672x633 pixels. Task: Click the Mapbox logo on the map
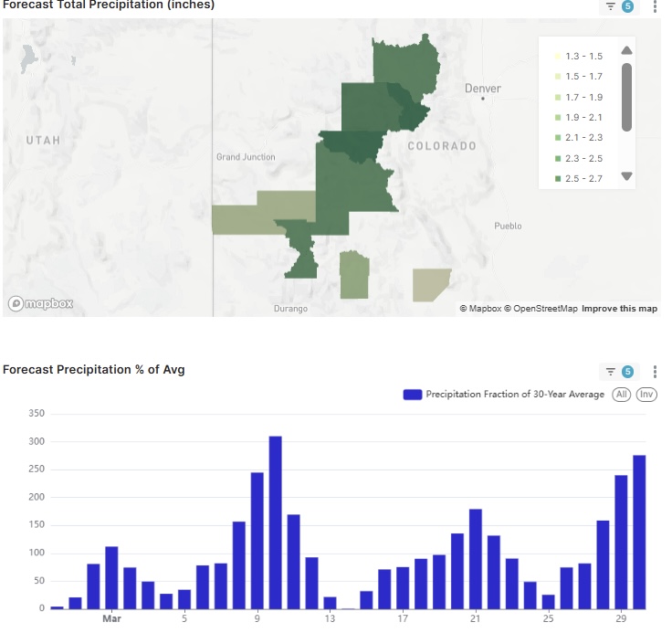pos(41,303)
